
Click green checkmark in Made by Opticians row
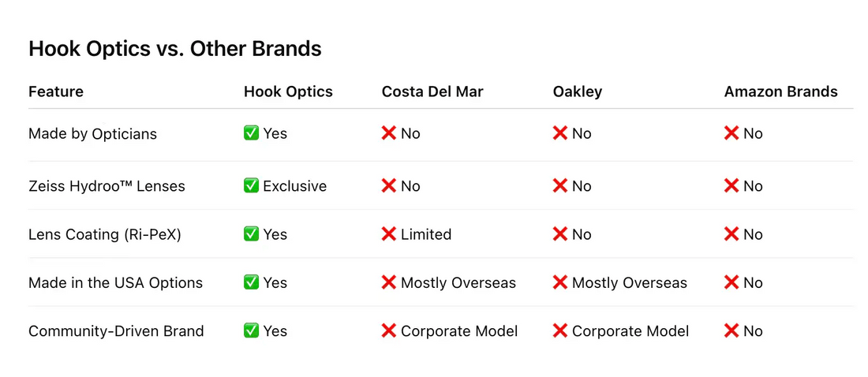[x=251, y=133]
